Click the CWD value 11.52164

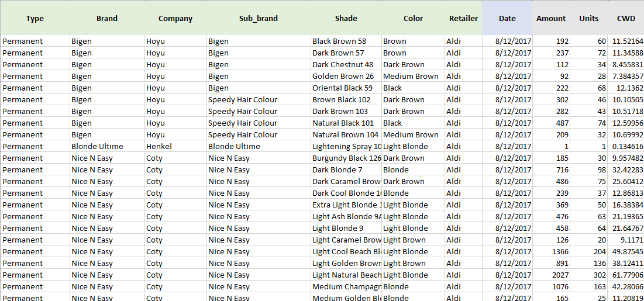[626, 41]
